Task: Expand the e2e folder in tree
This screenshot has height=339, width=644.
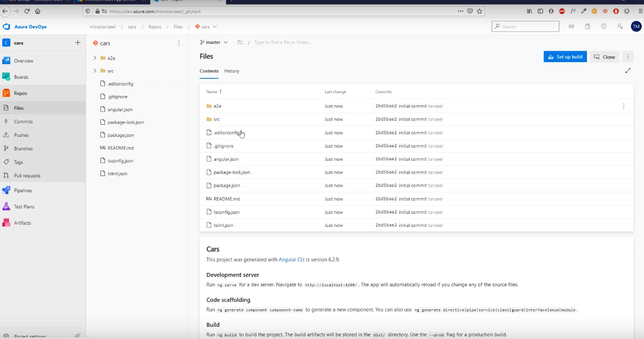Action: [x=95, y=58]
